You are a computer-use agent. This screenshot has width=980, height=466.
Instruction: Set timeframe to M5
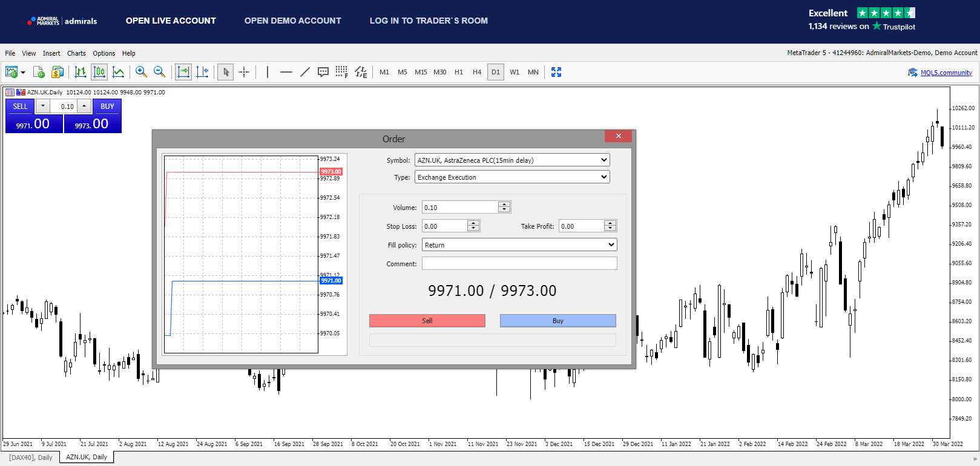coord(403,72)
